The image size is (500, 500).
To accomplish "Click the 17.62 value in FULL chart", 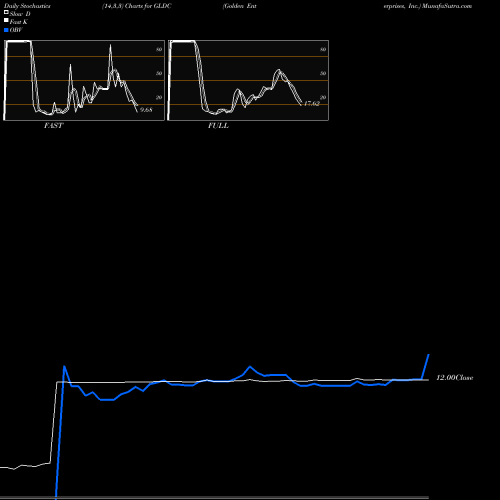I will click(x=312, y=104).
